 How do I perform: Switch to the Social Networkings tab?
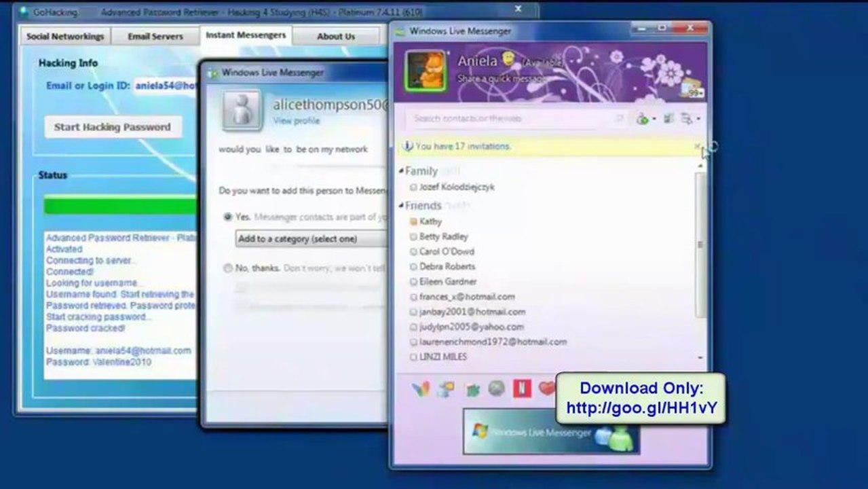point(65,37)
